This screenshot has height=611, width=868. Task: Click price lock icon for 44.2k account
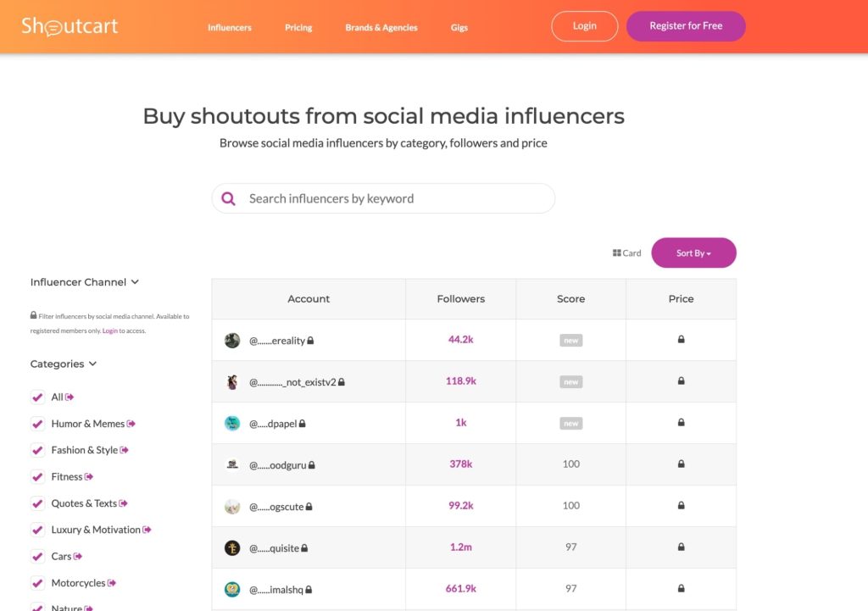681,340
